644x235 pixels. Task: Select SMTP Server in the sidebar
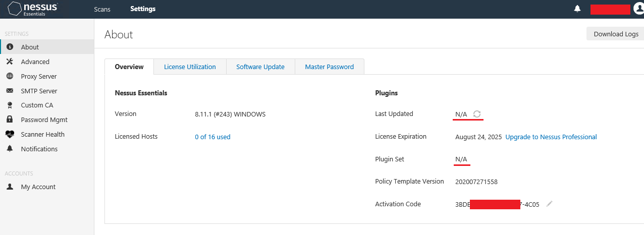47,91
